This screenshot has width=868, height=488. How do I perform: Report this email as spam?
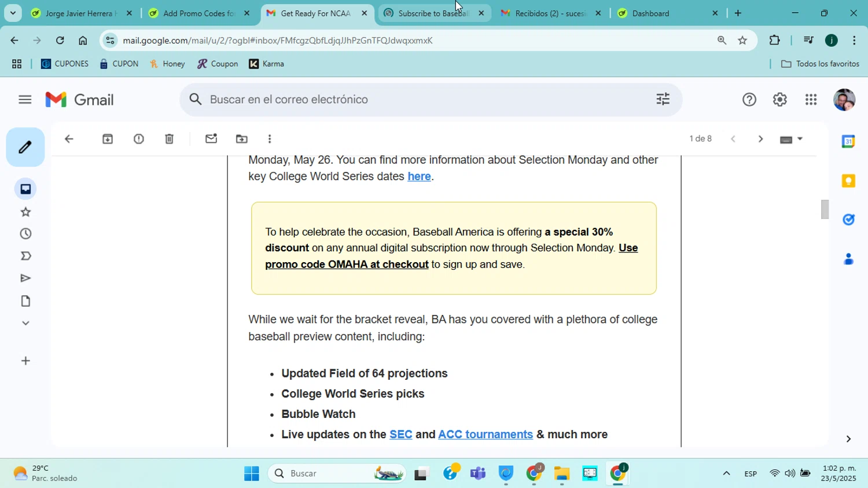coord(139,139)
